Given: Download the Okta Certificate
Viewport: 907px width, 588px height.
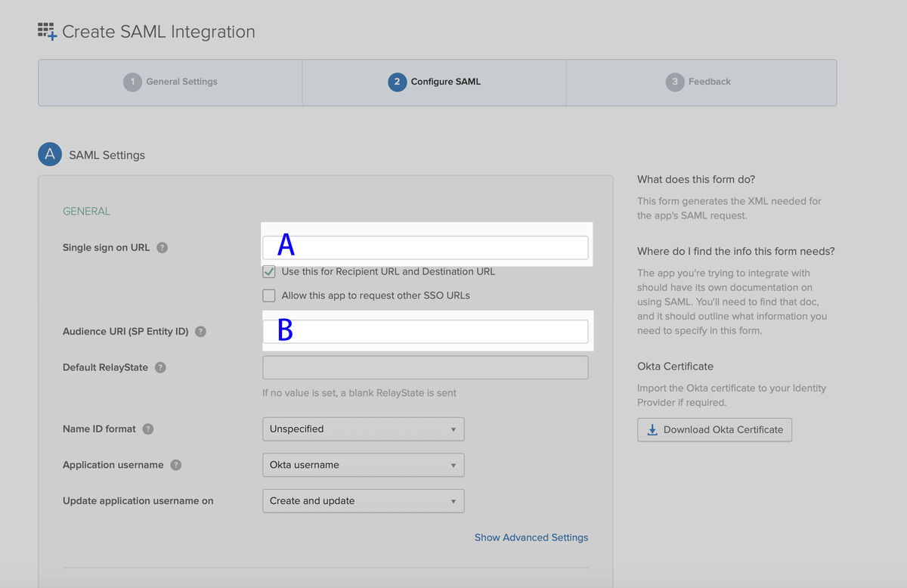Looking at the screenshot, I should [x=714, y=429].
